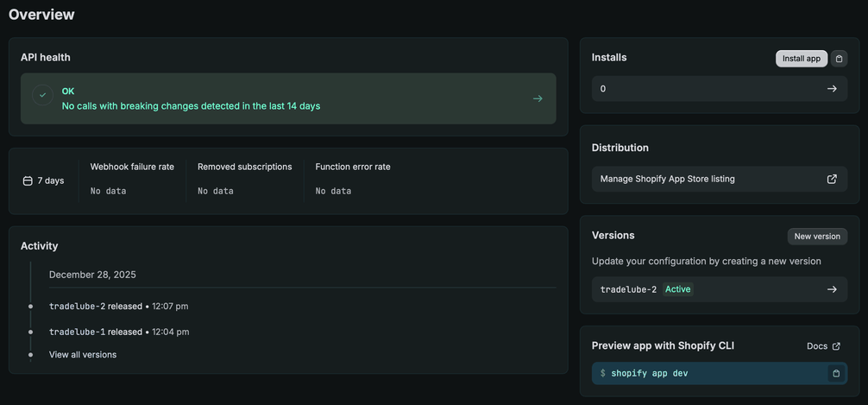Open API health details via green arrow
Image resolution: width=868 pixels, height=405 pixels.
[x=538, y=98]
